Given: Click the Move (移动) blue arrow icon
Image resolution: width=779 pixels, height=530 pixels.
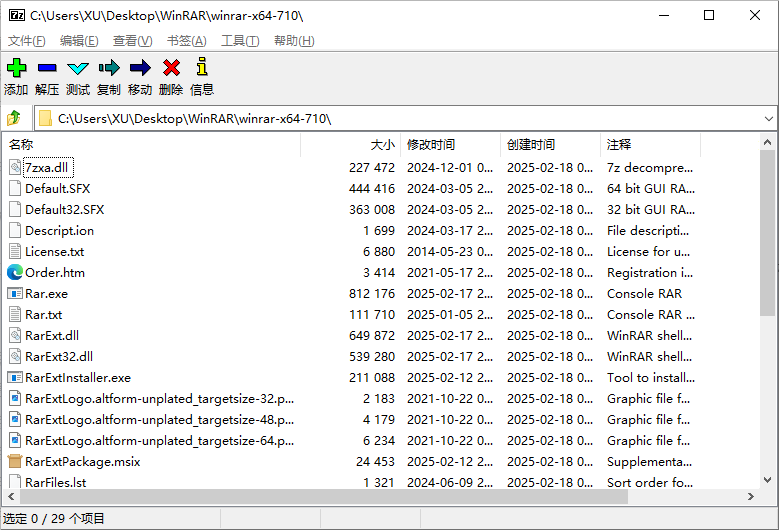Looking at the screenshot, I should [140, 68].
